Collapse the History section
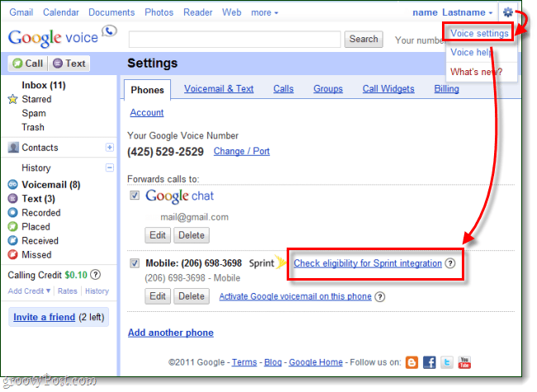The width and height of the screenshot is (537, 392). click(x=110, y=168)
